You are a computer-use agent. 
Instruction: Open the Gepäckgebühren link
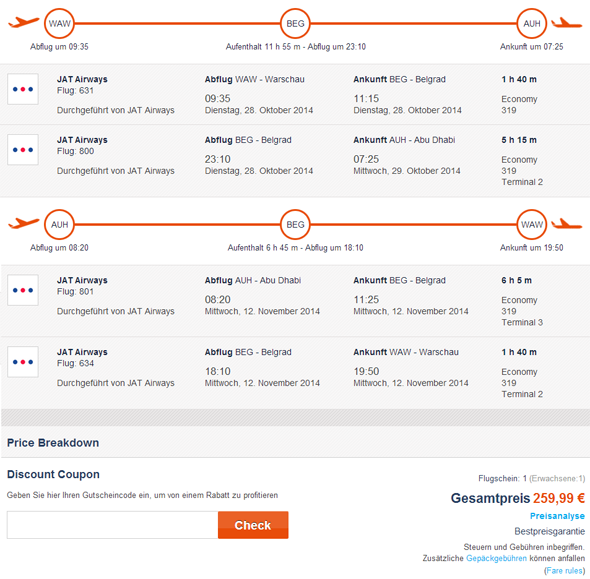coord(496,558)
